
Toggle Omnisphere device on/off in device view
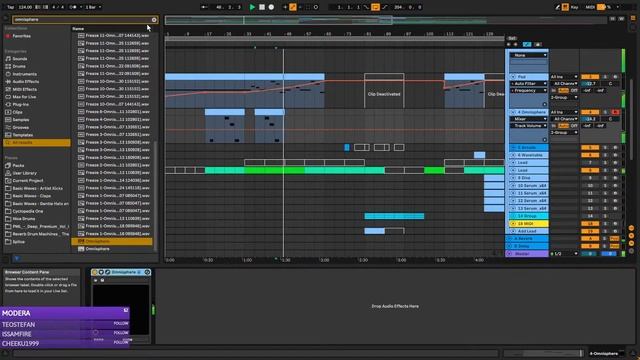pos(95,272)
